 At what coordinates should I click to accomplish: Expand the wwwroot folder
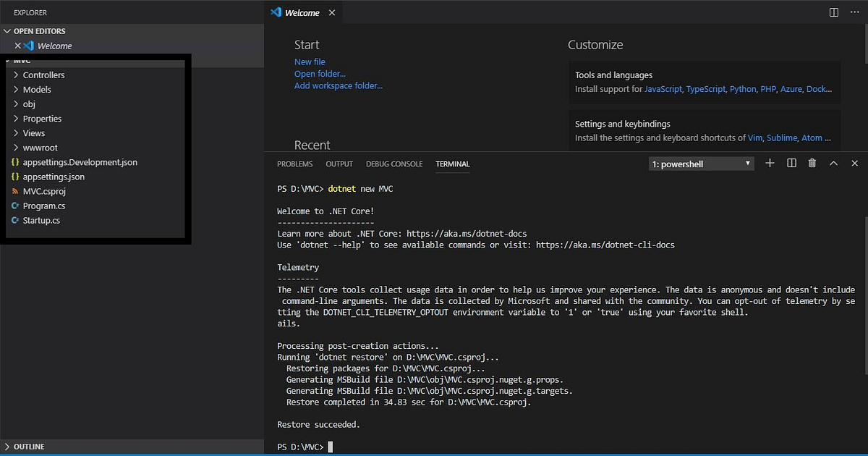coord(40,148)
